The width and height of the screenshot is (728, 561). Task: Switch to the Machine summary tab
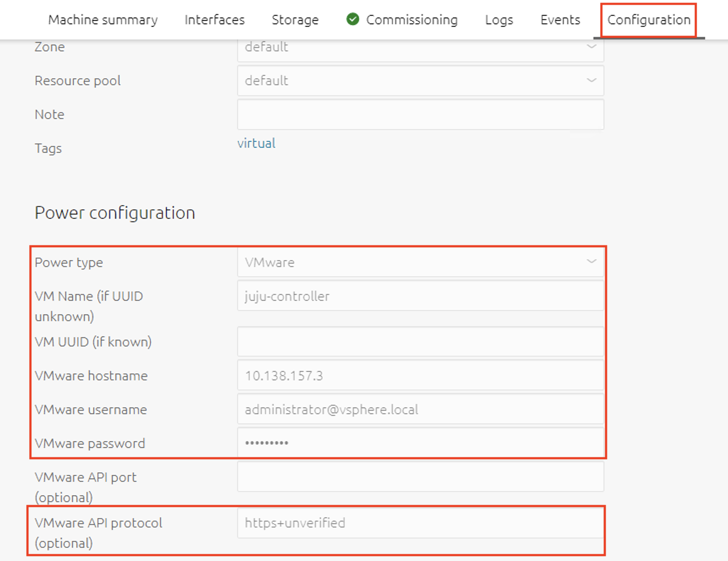click(103, 19)
